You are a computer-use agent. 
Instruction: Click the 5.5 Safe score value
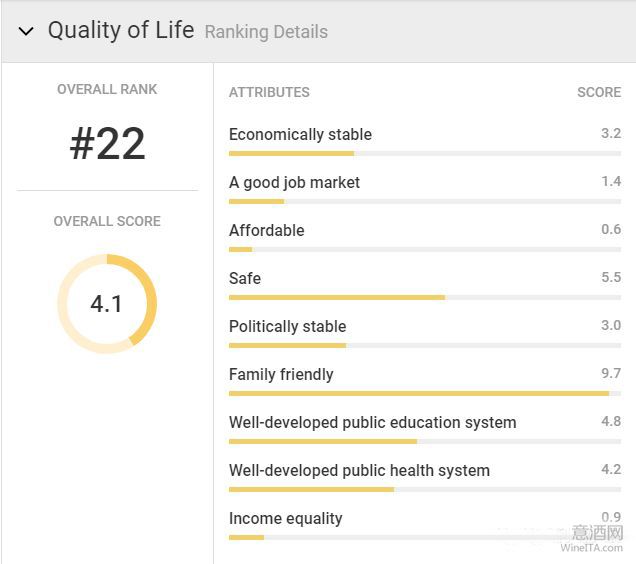[611, 277]
